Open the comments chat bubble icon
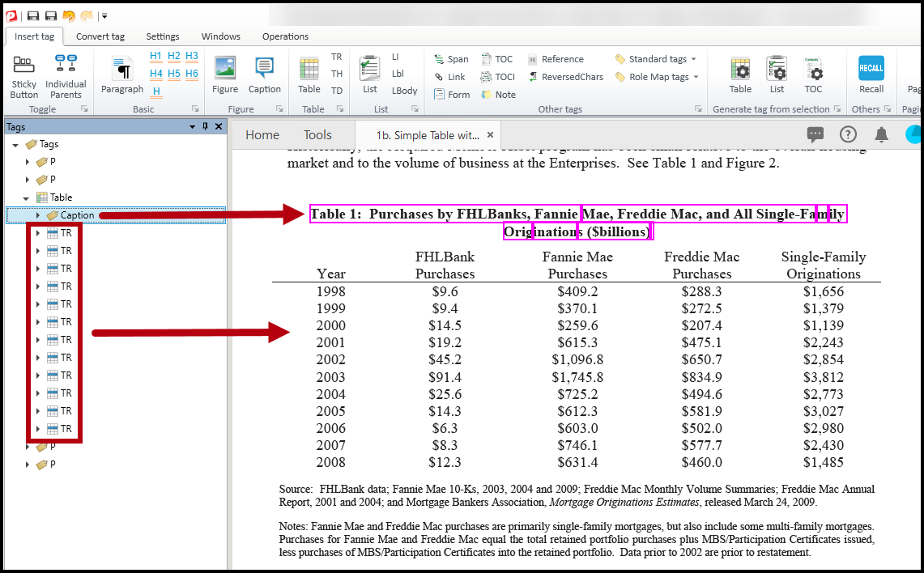Screen dimensions: 924x573 815,134
